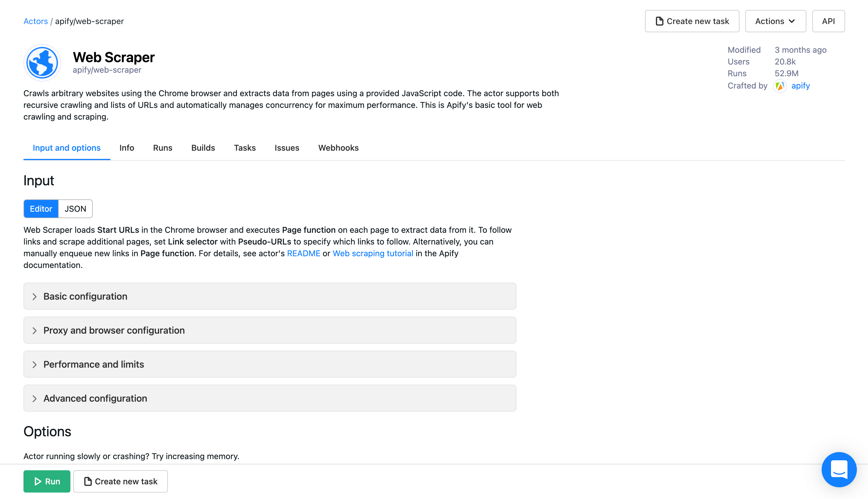Open the Actions dropdown
The image size is (868, 499).
tap(775, 21)
